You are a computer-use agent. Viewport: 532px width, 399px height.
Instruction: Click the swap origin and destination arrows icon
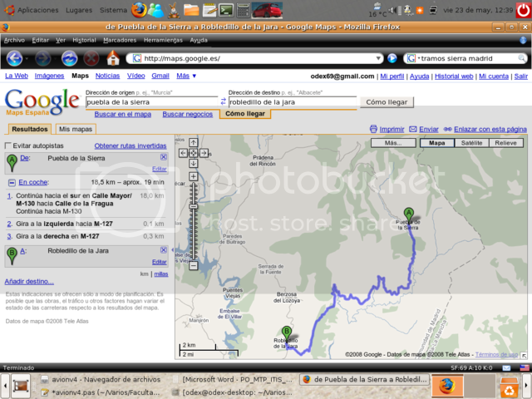[223, 101]
